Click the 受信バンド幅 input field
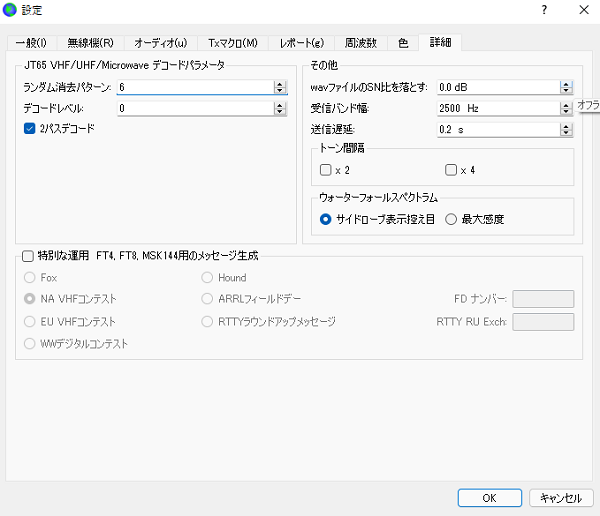This screenshot has height=516, width=600. click(495, 108)
